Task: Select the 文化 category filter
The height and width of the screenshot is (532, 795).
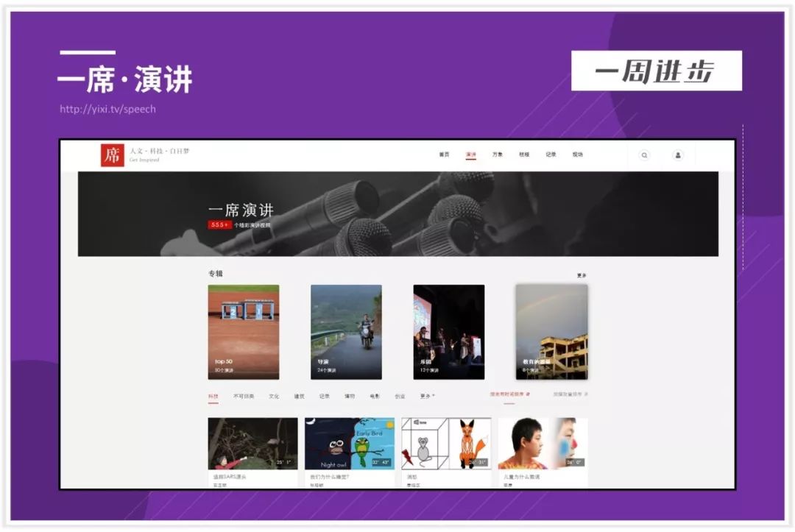Action: (x=273, y=395)
